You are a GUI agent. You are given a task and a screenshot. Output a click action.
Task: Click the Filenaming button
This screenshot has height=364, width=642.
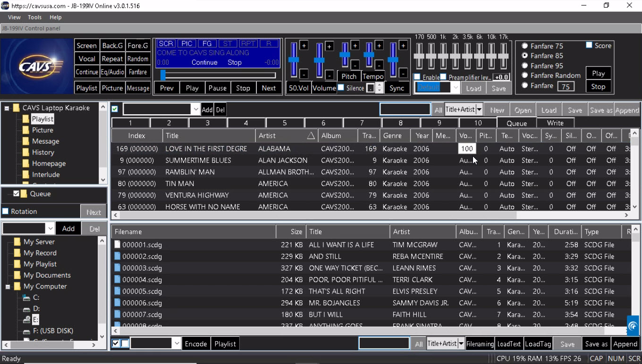(x=480, y=344)
